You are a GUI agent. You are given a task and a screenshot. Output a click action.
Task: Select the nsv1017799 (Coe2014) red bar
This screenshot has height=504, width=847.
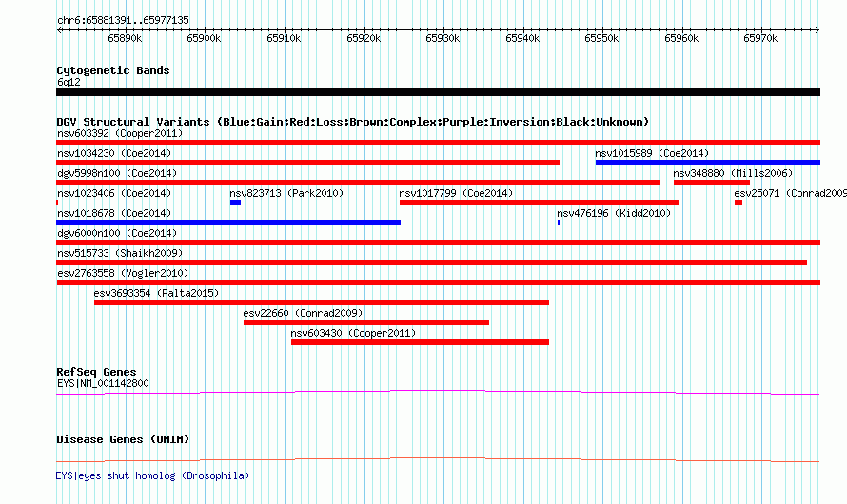click(x=539, y=203)
